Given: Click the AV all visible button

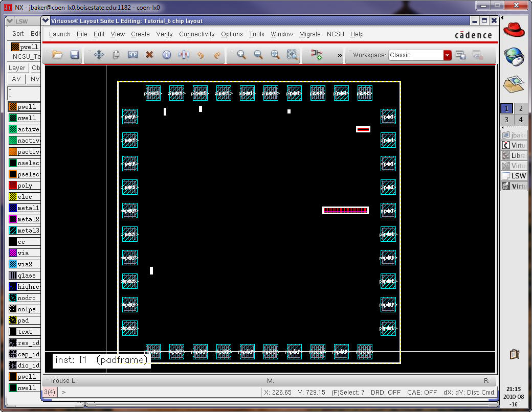Looking at the screenshot, I should coord(16,79).
